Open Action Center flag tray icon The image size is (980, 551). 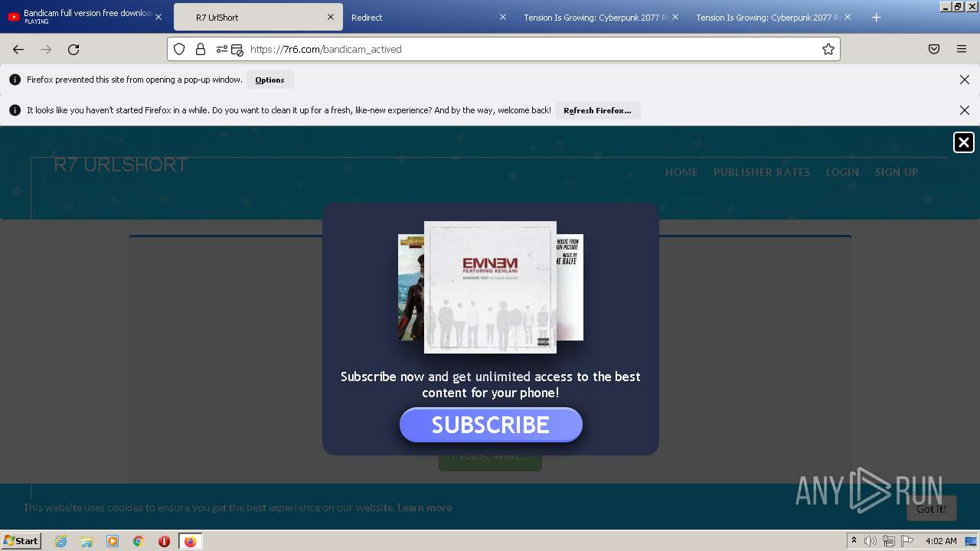pyautogui.click(x=907, y=541)
